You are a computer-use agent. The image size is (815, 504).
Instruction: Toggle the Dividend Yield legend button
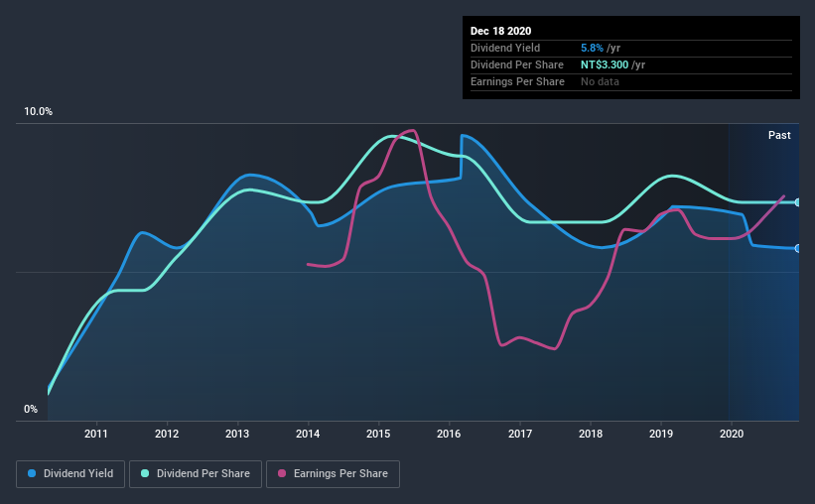pyautogui.click(x=70, y=474)
